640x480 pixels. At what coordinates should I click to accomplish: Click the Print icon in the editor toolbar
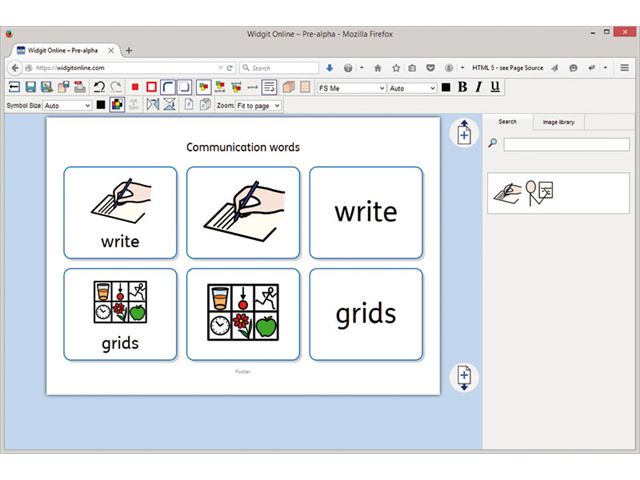click(x=80, y=87)
